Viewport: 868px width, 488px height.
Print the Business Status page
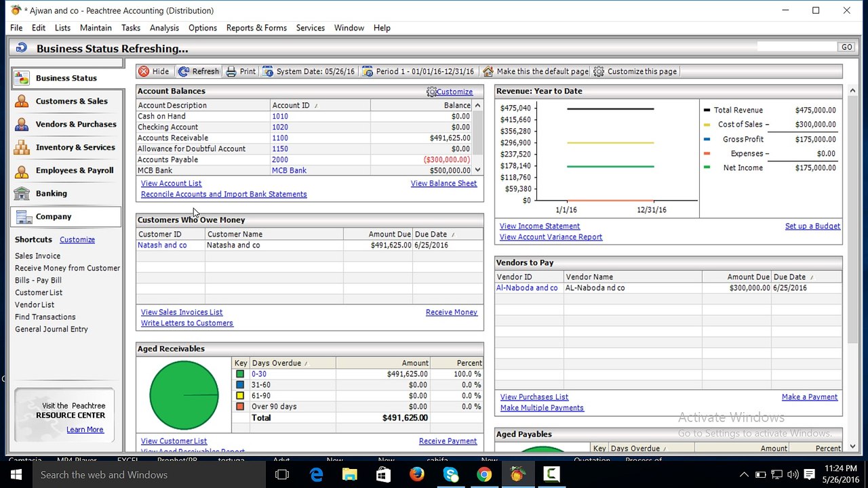[241, 71]
